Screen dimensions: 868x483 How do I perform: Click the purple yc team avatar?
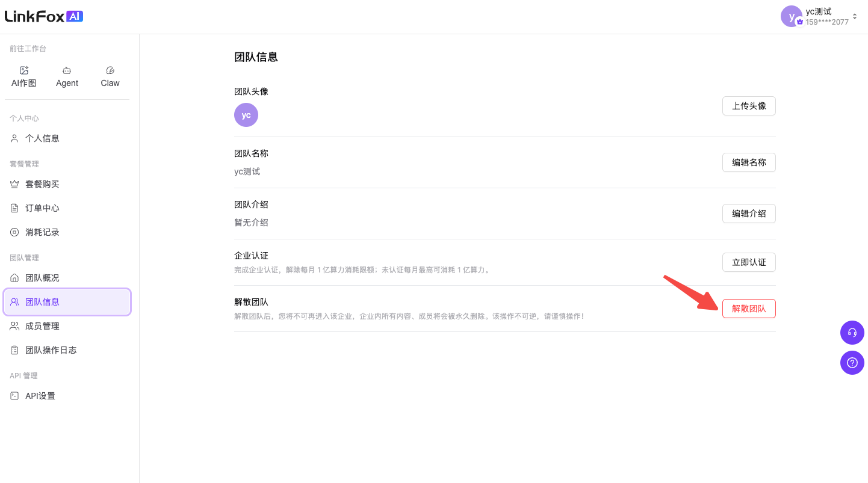coord(246,115)
